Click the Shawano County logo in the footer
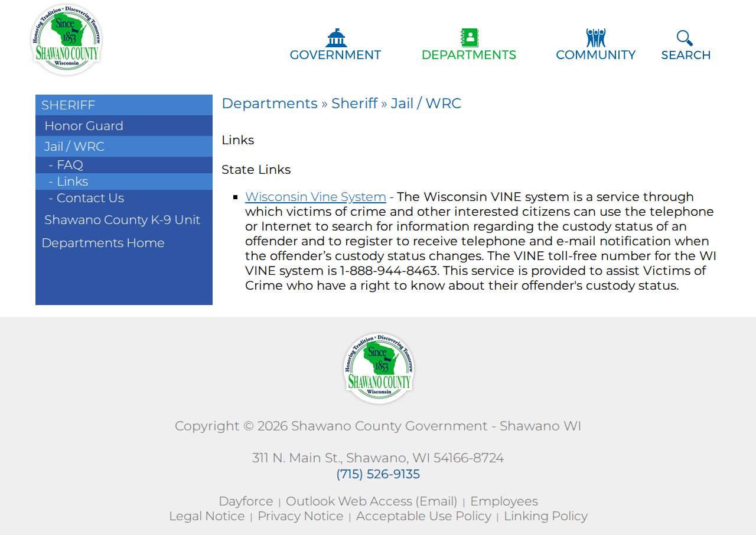Screen dimensions: 756x535 379,368
